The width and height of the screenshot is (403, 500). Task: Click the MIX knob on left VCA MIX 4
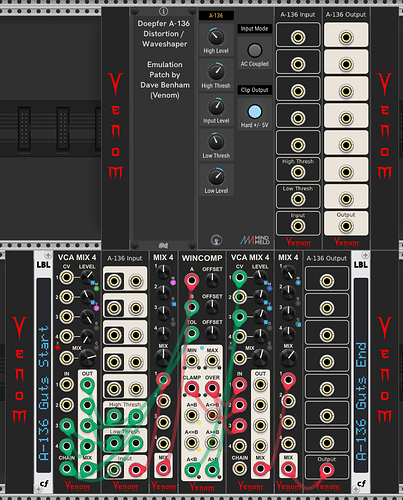pos(87,358)
